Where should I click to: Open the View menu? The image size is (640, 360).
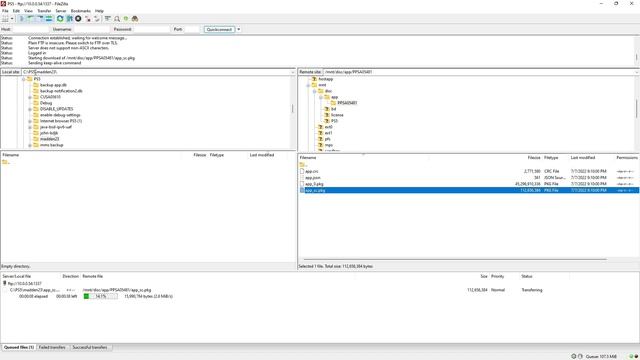29,11
